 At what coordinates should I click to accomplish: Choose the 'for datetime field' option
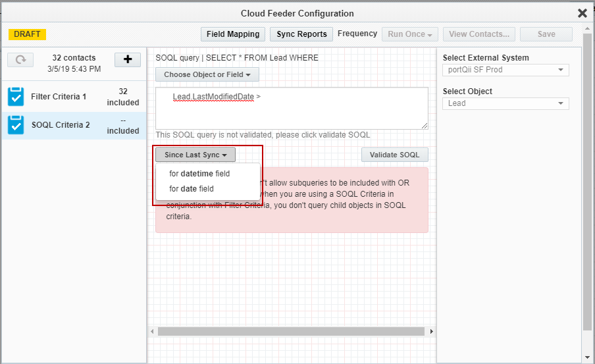coord(199,174)
